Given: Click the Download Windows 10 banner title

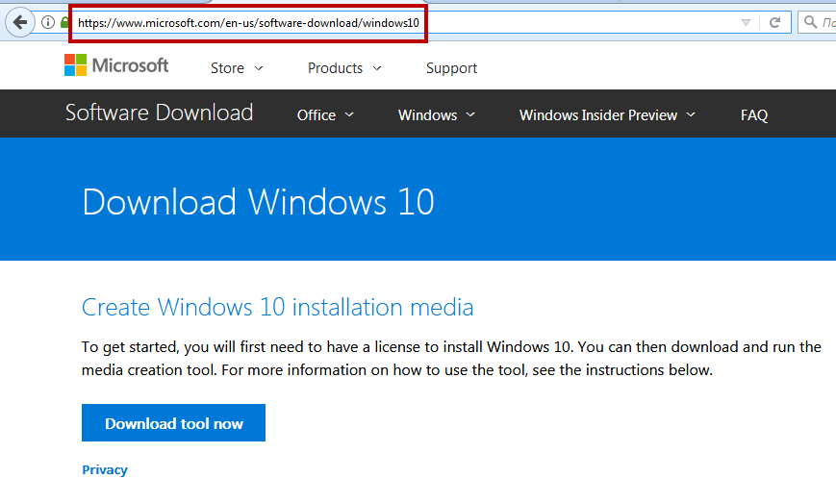Looking at the screenshot, I should pyautogui.click(x=258, y=202).
